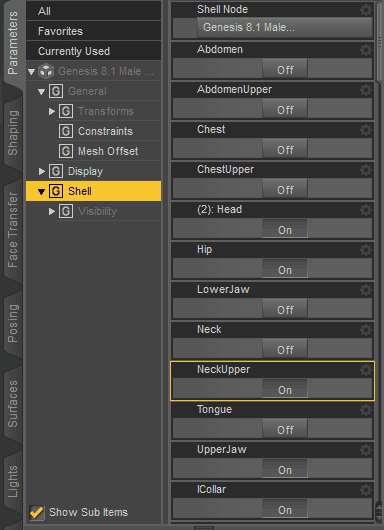Open settings gear for Abdomen property
Image resolution: width=384 pixels, height=530 pixels.
coord(366,50)
